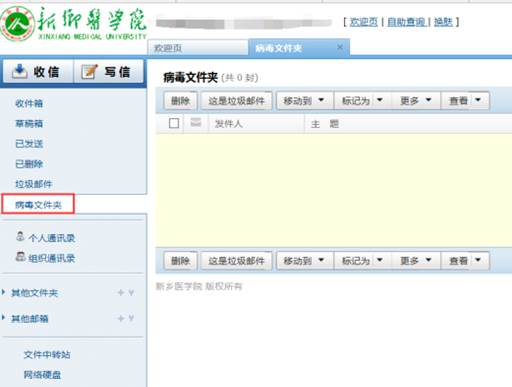
Task: Open the 其他邮箱 down-arrow menu
Action: coord(131,318)
